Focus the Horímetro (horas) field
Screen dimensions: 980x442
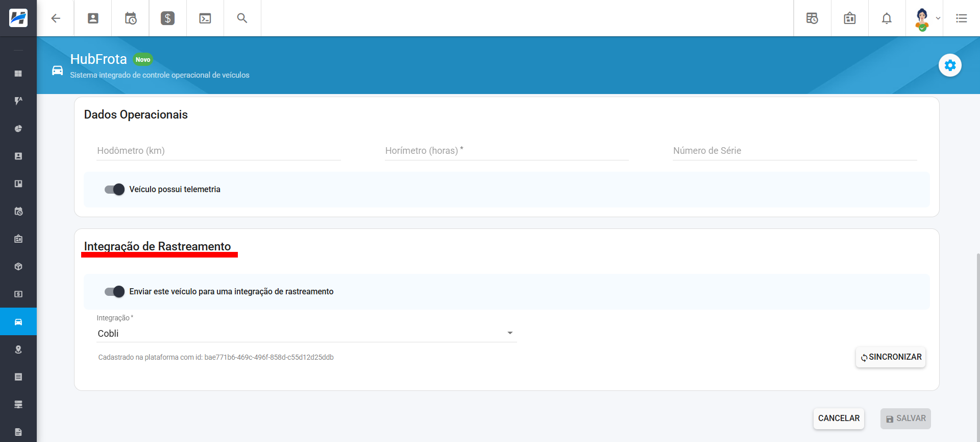click(x=507, y=151)
